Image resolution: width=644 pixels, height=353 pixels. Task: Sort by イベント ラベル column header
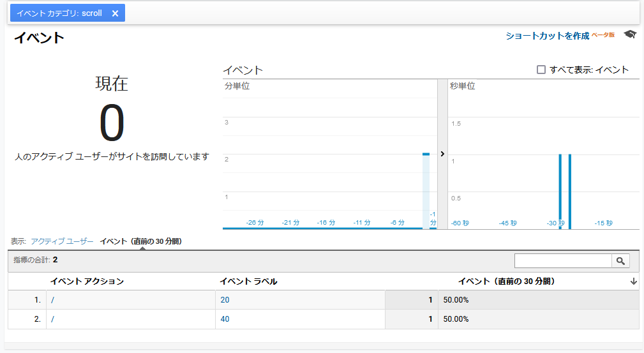point(248,282)
